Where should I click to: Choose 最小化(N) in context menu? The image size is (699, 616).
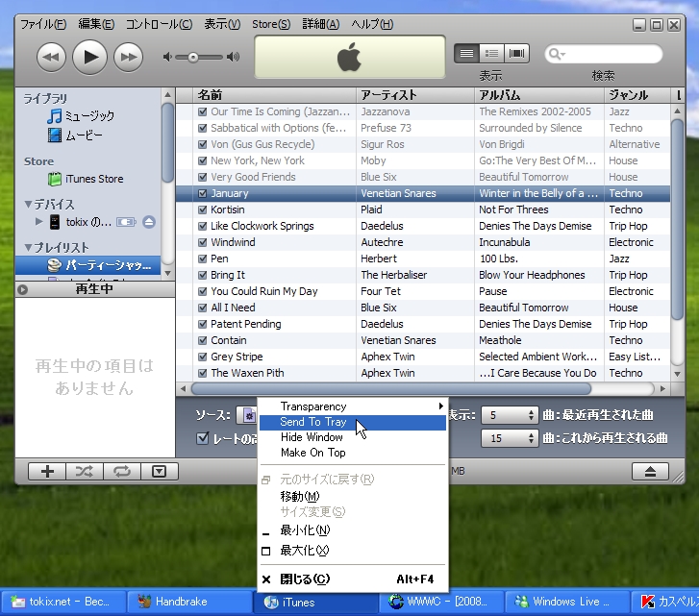click(x=352, y=530)
